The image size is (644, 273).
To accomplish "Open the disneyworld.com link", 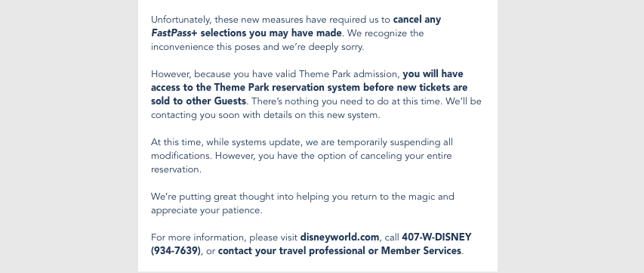I will click(340, 237).
